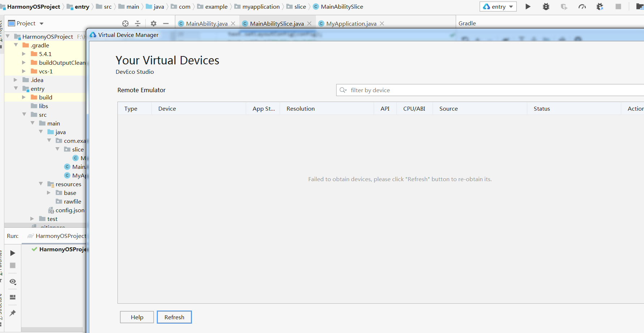The height and width of the screenshot is (333, 644).
Task: Click locate target icon in Project panel
Action: [125, 24]
